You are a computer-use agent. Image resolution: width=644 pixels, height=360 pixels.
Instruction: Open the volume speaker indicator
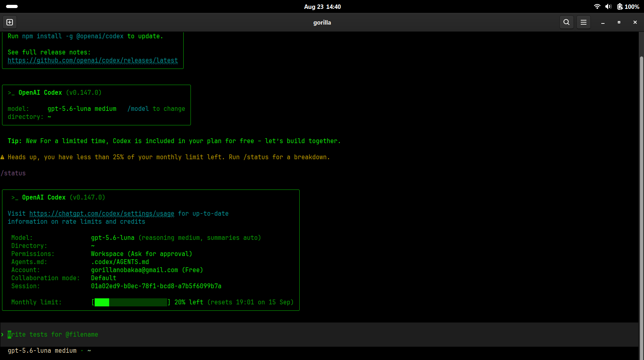click(608, 6)
